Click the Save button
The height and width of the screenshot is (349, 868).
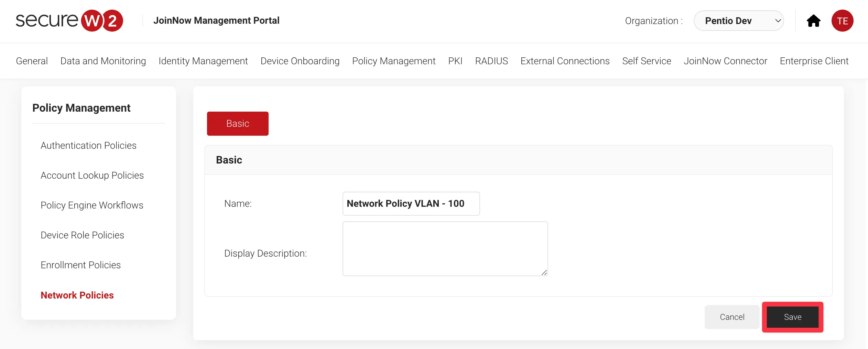[x=792, y=317]
